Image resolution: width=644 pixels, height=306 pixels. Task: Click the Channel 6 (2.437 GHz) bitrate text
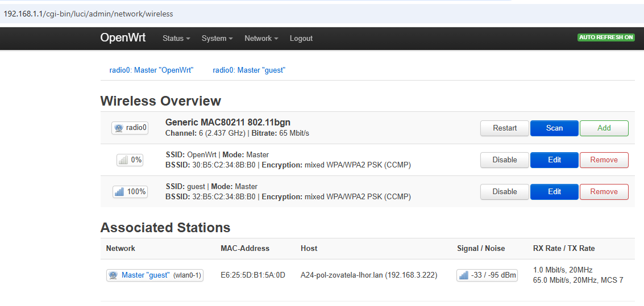click(x=237, y=133)
